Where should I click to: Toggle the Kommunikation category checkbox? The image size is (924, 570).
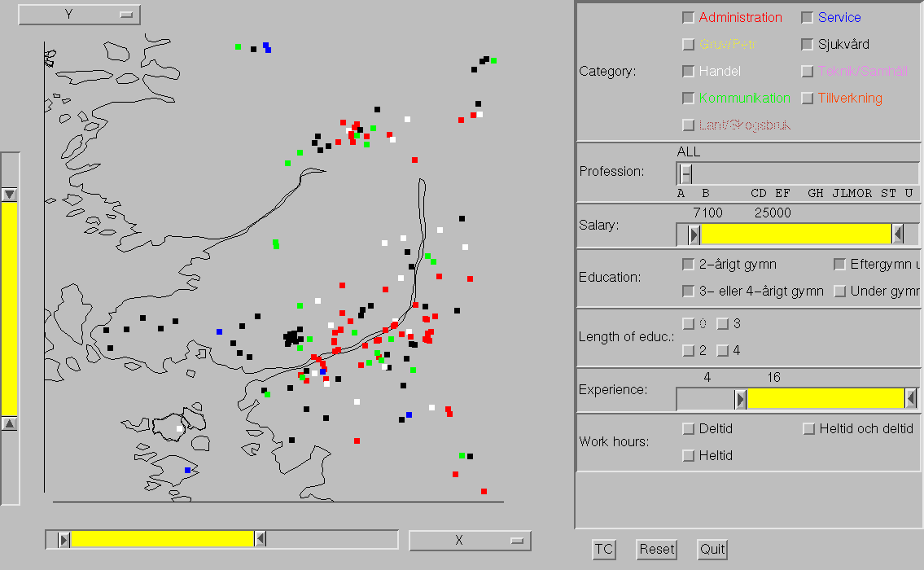688,98
